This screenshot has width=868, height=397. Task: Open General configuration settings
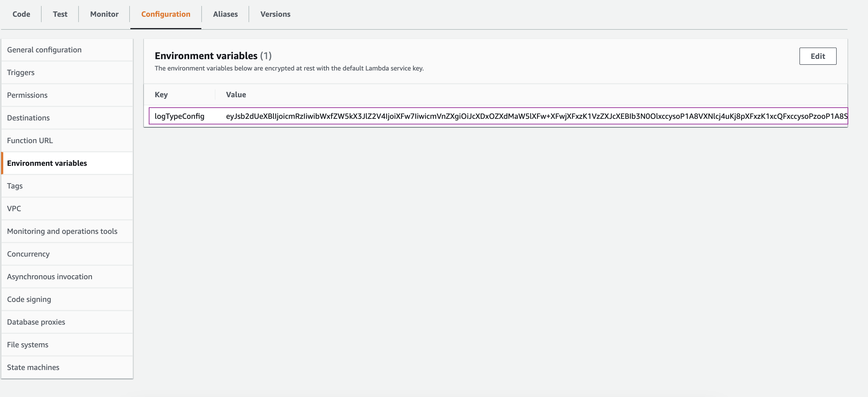(44, 50)
